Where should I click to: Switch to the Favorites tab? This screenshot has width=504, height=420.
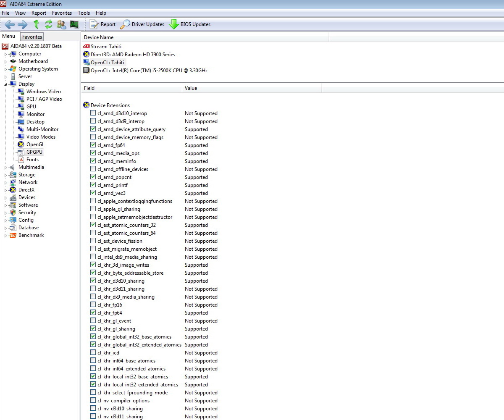coord(32,37)
